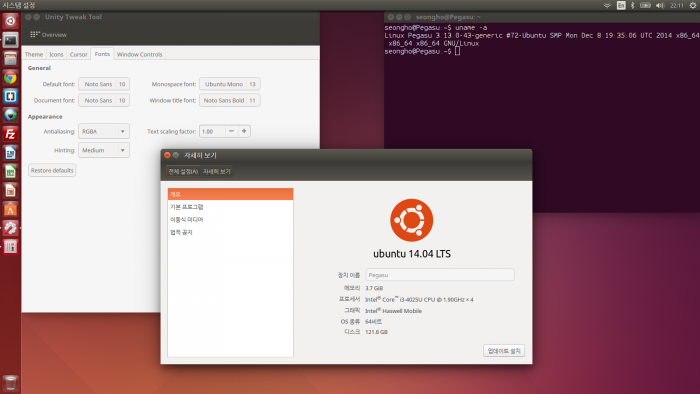This screenshot has height=394, width=700.
Task: Open the Document font chooser
Action: [104, 100]
